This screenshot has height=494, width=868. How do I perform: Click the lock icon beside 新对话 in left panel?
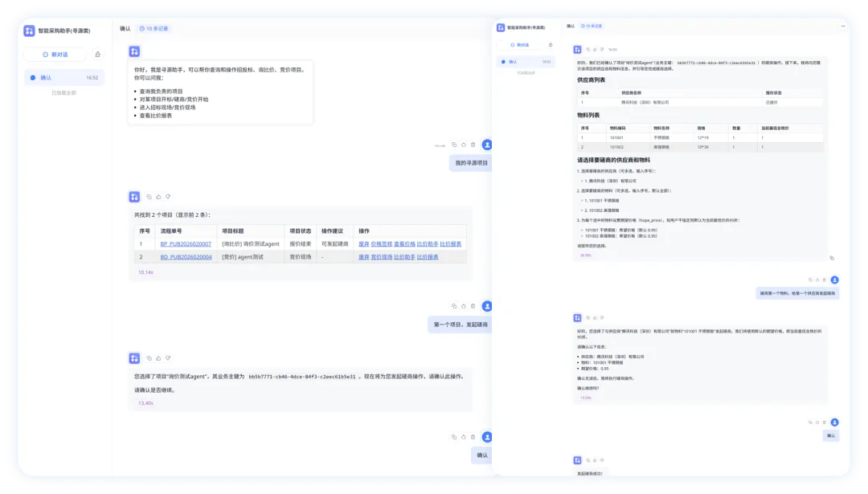[97, 55]
